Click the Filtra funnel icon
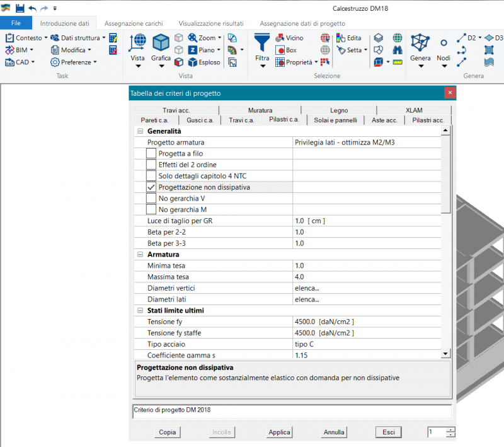Viewport: 504px width, 447px height. point(262,42)
